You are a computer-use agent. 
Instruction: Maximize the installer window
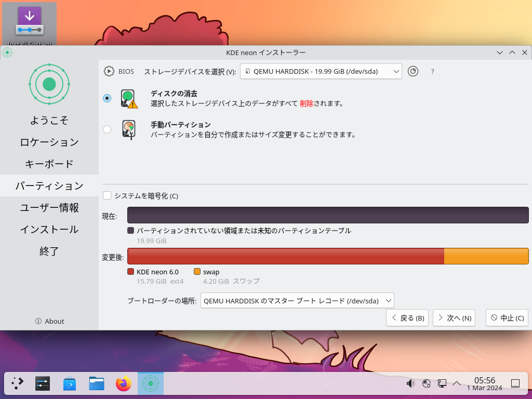tap(512, 52)
